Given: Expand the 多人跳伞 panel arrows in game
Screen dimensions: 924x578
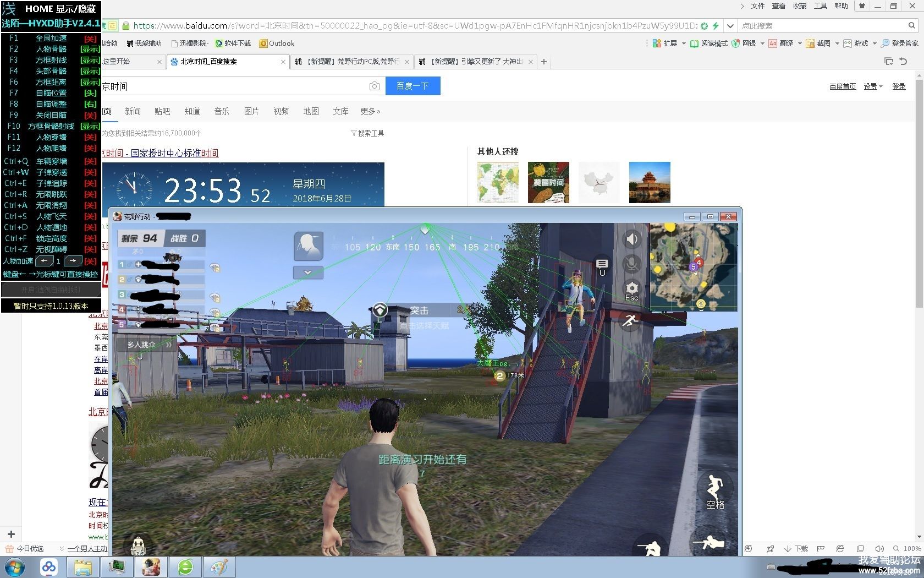Looking at the screenshot, I should tap(168, 345).
